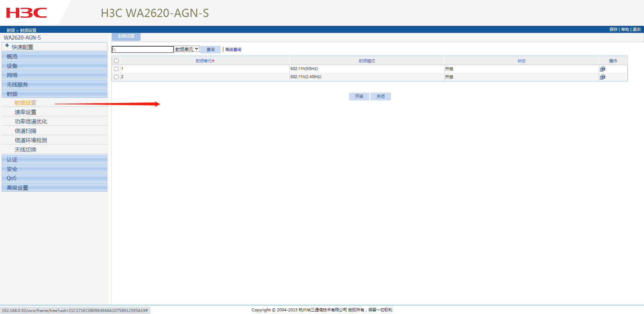Screen dimensions: 644x314
Task: Switch to the 射频设置 tab
Action: coord(126,37)
